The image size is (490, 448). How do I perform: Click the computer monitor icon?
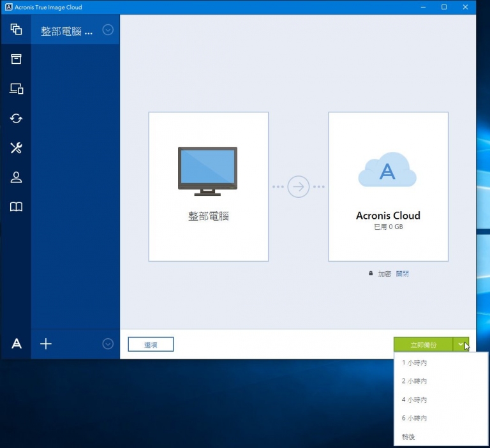click(x=207, y=171)
